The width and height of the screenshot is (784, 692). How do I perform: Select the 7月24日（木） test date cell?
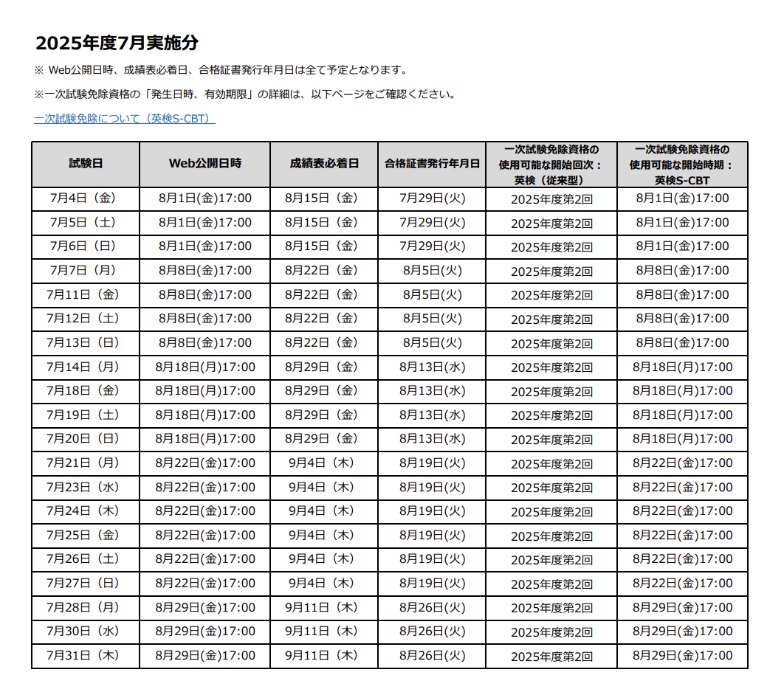click(x=86, y=511)
